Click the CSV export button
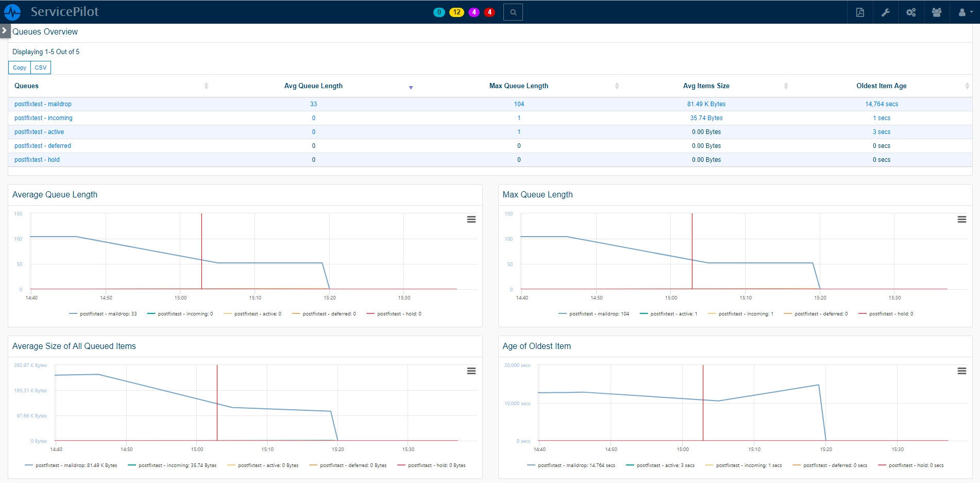The height and width of the screenshot is (483, 980). tap(41, 68)
